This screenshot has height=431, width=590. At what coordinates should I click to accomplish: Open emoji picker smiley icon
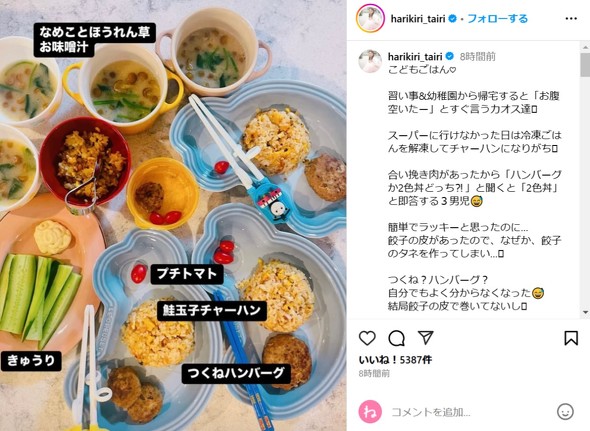pos(565,412)
